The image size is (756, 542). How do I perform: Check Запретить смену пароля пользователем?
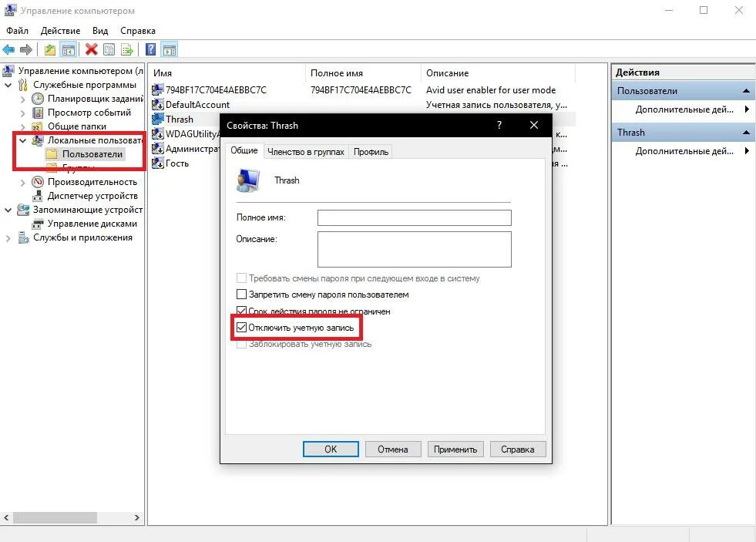click(x=241, y=295)
